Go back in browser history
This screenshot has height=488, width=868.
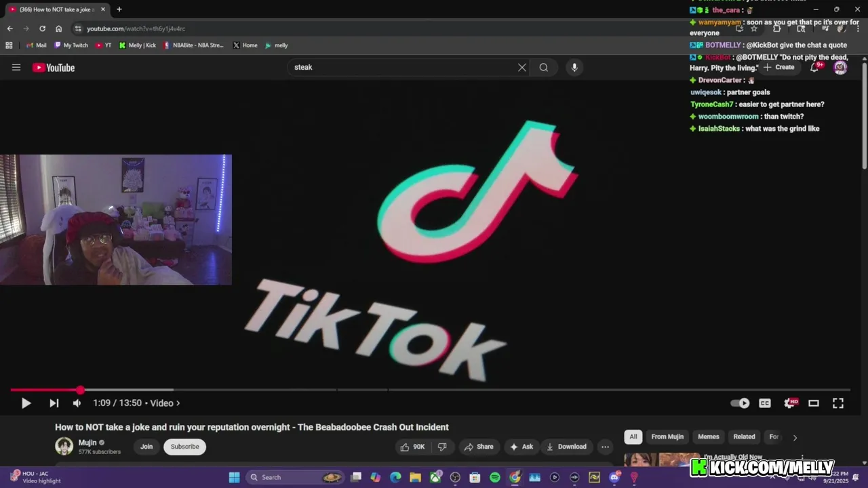click(x=9, y=28)
